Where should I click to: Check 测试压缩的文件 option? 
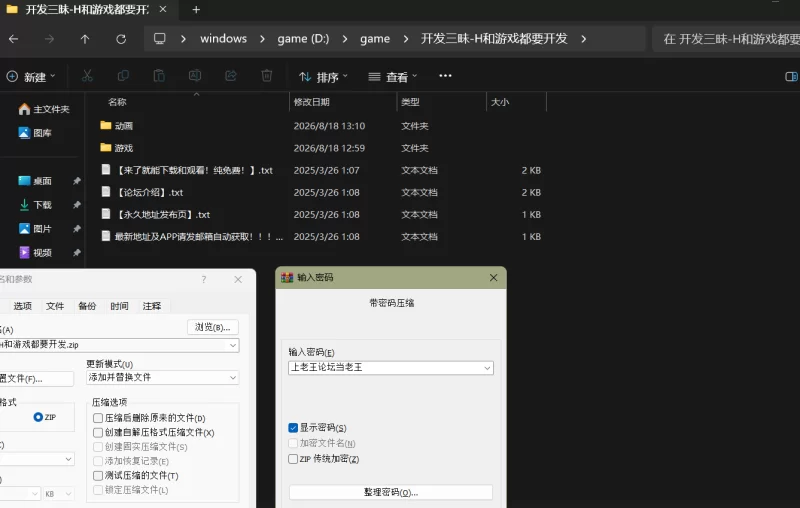pyautogui.click(x=98, y=476)
